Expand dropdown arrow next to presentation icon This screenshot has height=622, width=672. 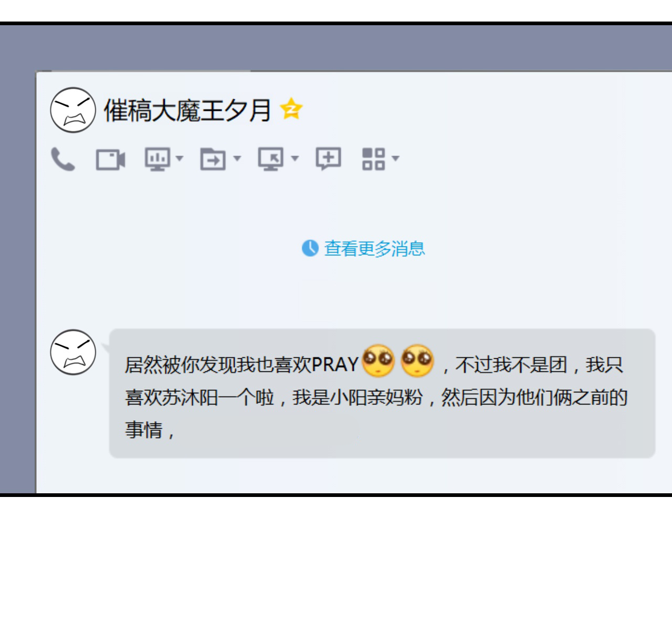(180, 158)
